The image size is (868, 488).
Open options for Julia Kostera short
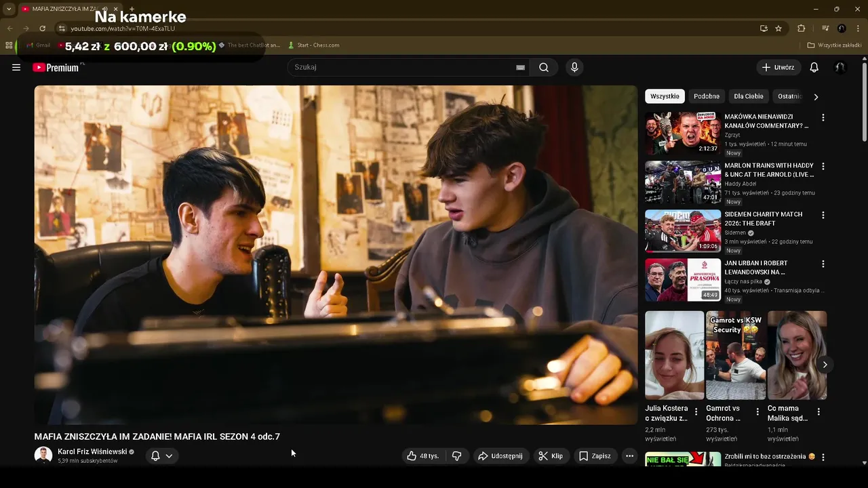click(696, 411)
